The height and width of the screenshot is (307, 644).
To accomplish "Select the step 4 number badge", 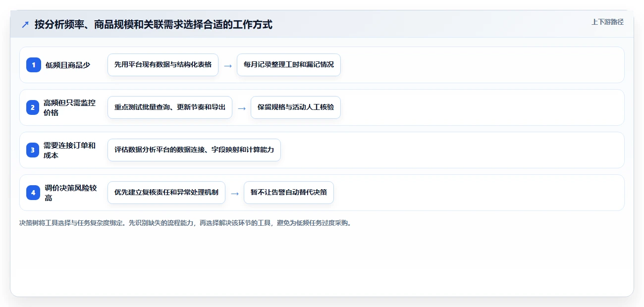I will coord(33,193).
